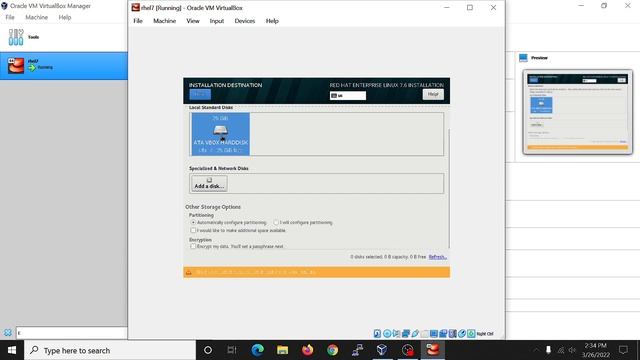Click the shared folders status icon
The width and height of the screenshot is (640, 360).
424,333
